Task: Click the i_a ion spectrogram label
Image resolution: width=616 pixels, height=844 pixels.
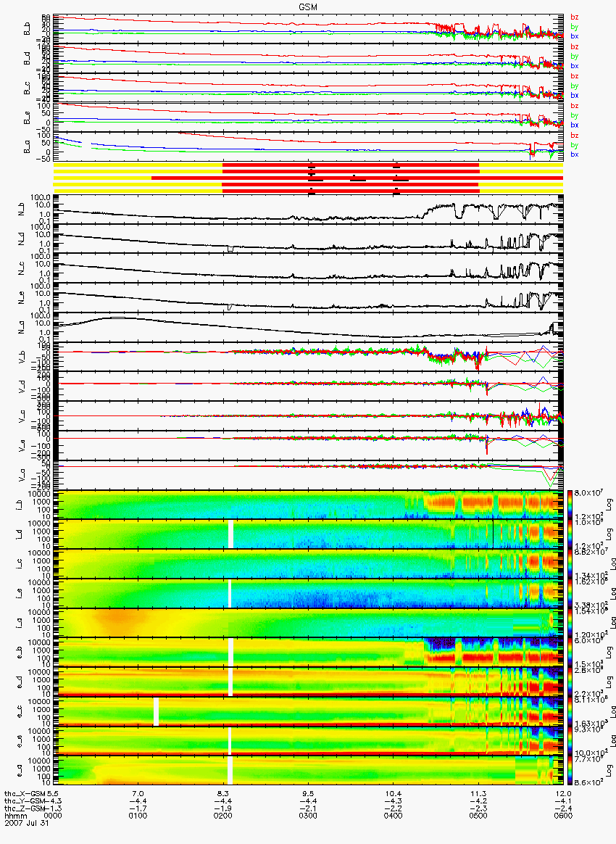Action: [20, 624]
